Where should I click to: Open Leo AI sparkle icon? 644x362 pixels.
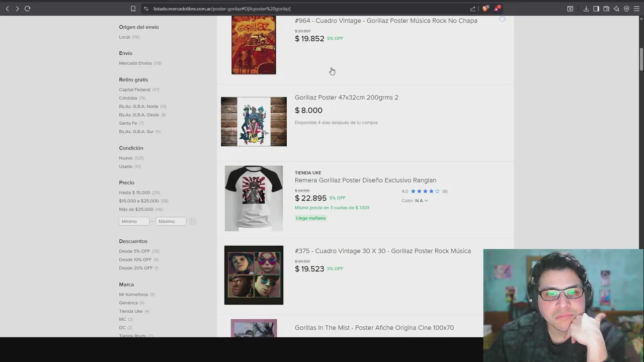coord(616,9)
